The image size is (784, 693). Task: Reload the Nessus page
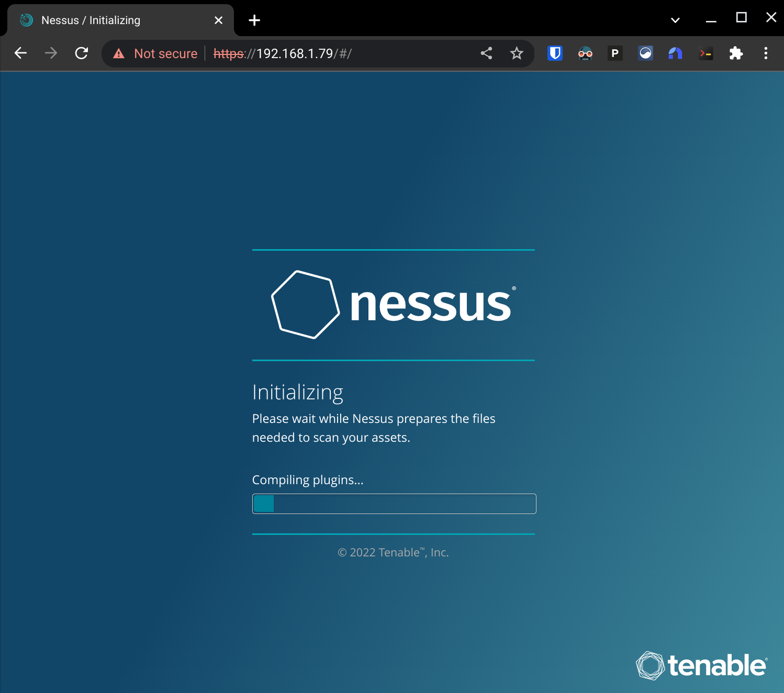click(82, 53)
